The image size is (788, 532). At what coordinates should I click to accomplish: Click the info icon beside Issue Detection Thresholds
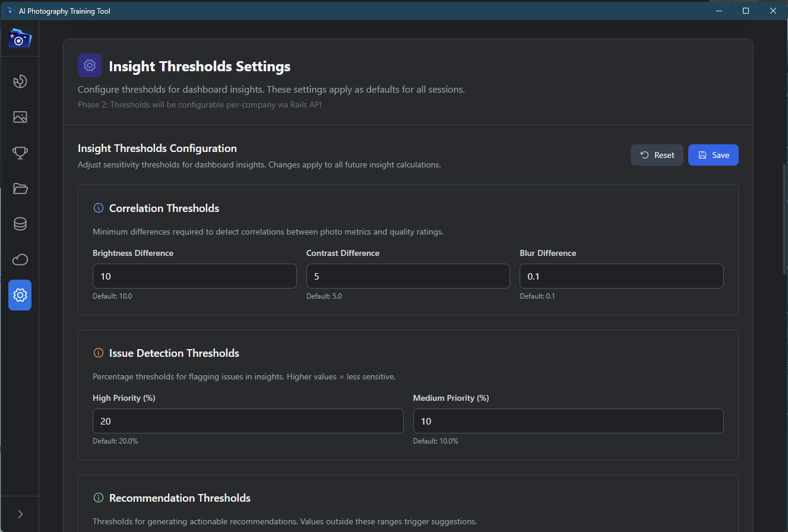click(98, 353)
